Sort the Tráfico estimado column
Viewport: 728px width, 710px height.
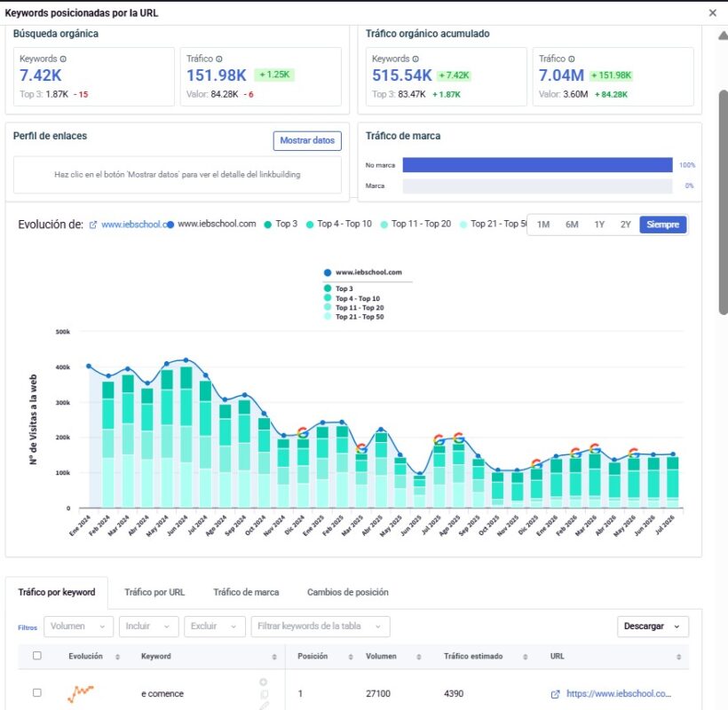[525, 657]
